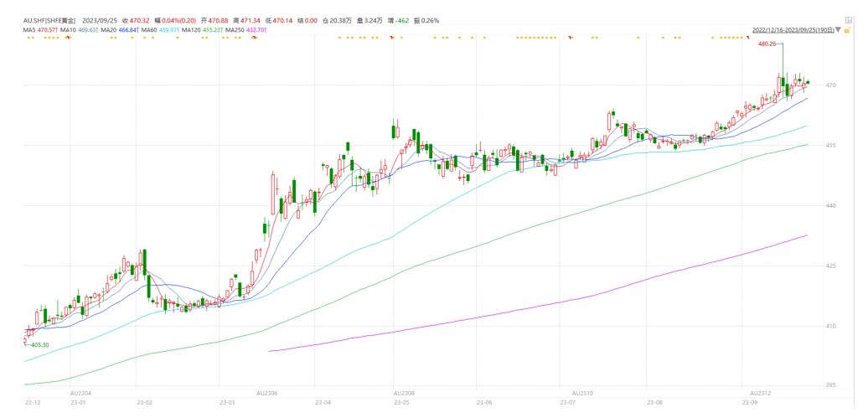Click the red flag marker beside 480.26
The image size is (868, 418).
click(x=748, y=37)
